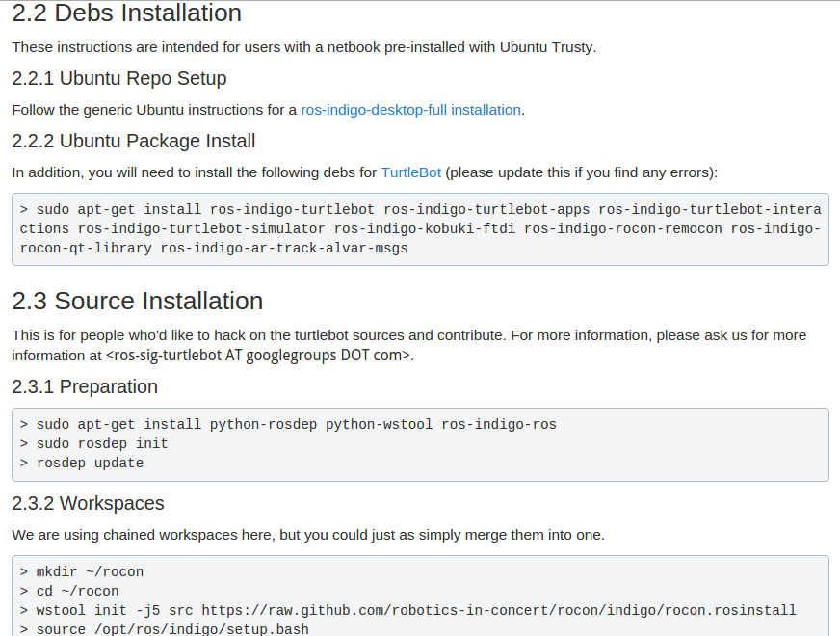Click the "2.2.2 Ubuntu Package Install" heading
840x636 pixels.
[134, 141]
